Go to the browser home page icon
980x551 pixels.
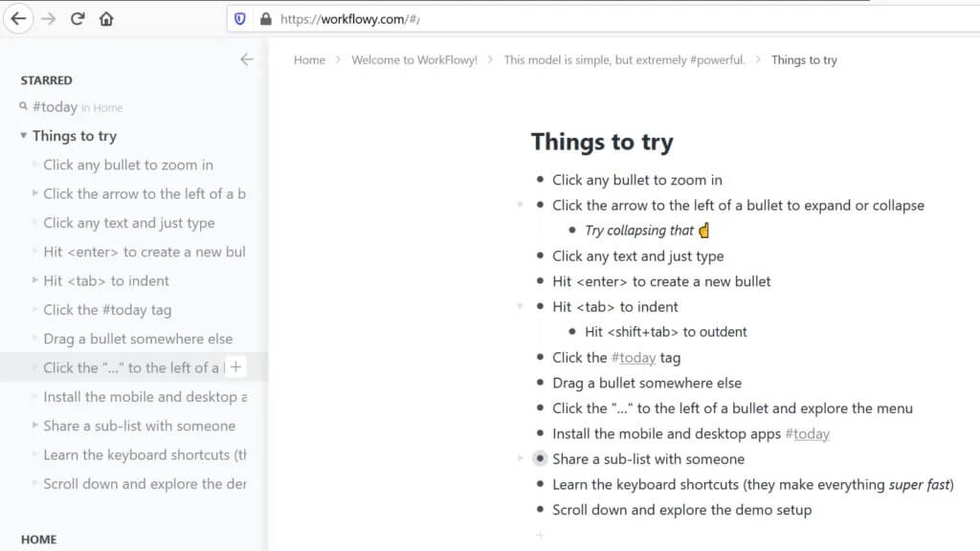coord(106,18)
